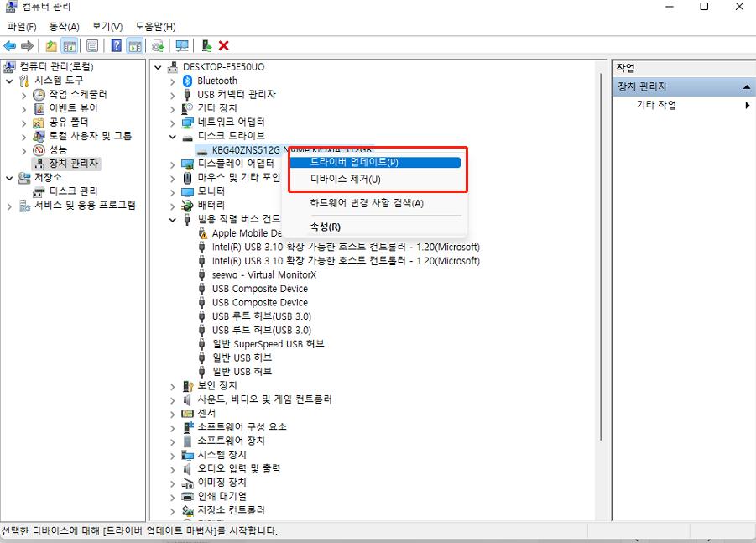Toggle the action pane visibility in the toolbar

coord(136,45)
